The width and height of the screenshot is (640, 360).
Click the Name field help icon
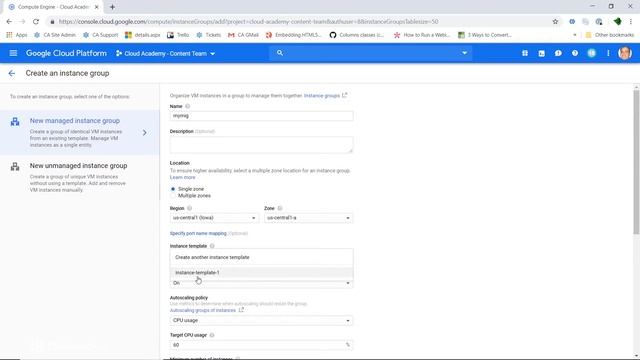[x=188, y=106]
